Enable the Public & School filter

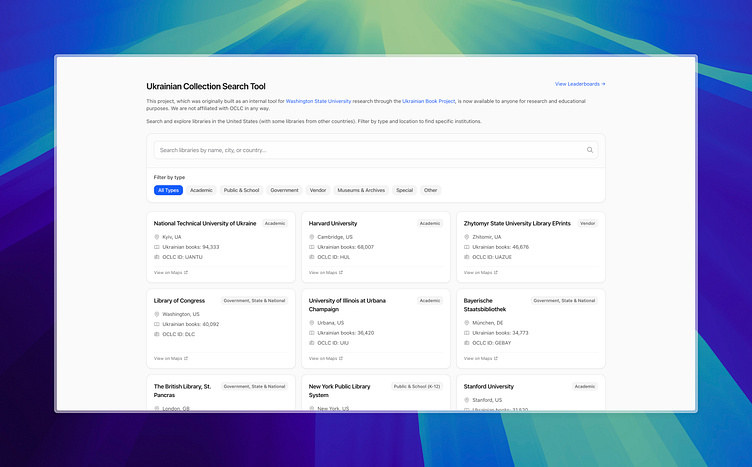(241, 190)
